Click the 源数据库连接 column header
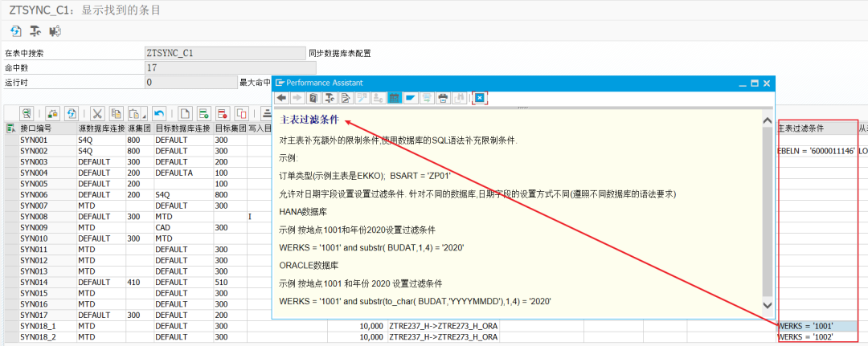The image size is (868, 346). (x=102, y=128)
